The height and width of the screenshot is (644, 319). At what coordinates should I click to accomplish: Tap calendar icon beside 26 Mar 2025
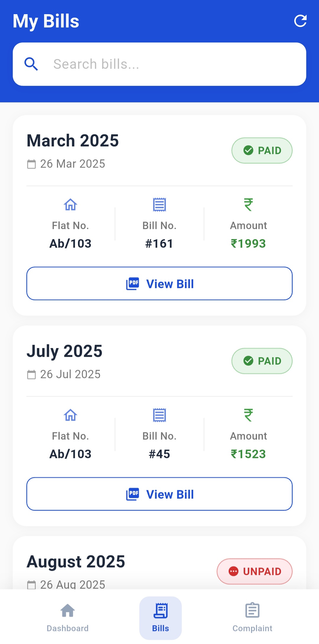coord(31,164)
